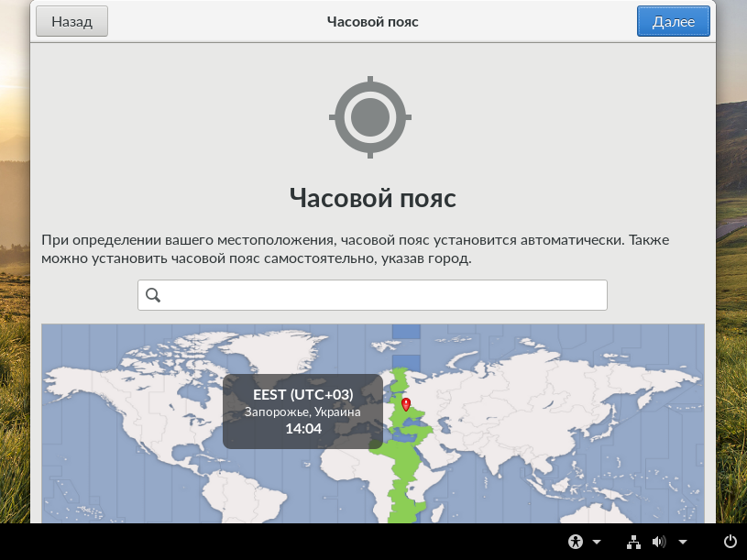Click the red location pin on map
Screen dimensions: 747x560
(x=406, y=405)
